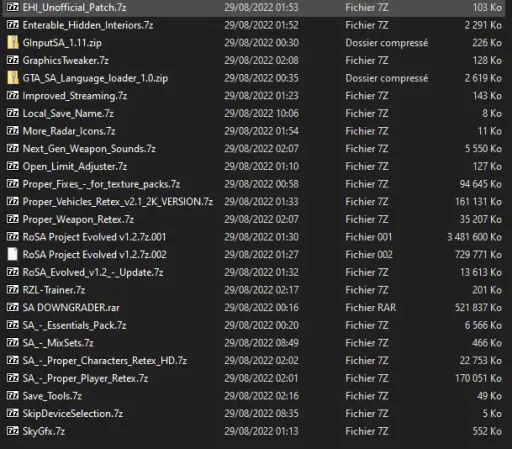The height and width of the screenshot is (449, 512).
Task: Select the file name Next_Gen_Weapon_Sounds.7z
Action: (89, 149)
